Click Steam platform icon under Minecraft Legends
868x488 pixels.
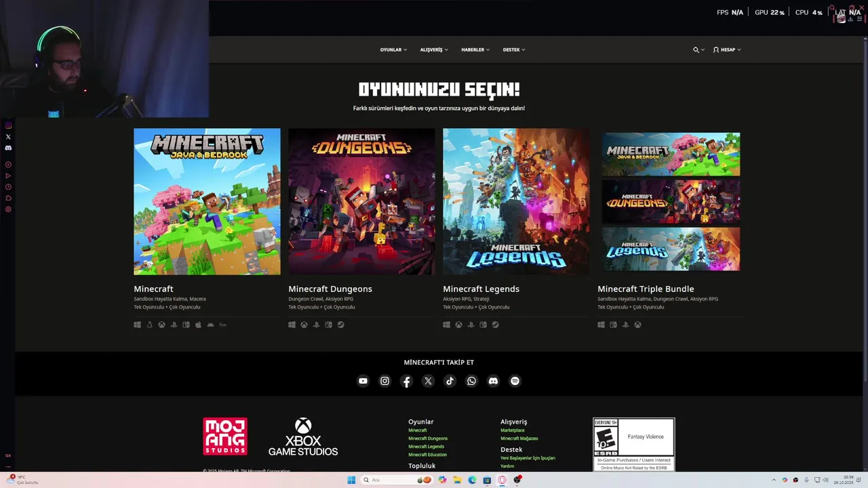[x=495, y=325]
